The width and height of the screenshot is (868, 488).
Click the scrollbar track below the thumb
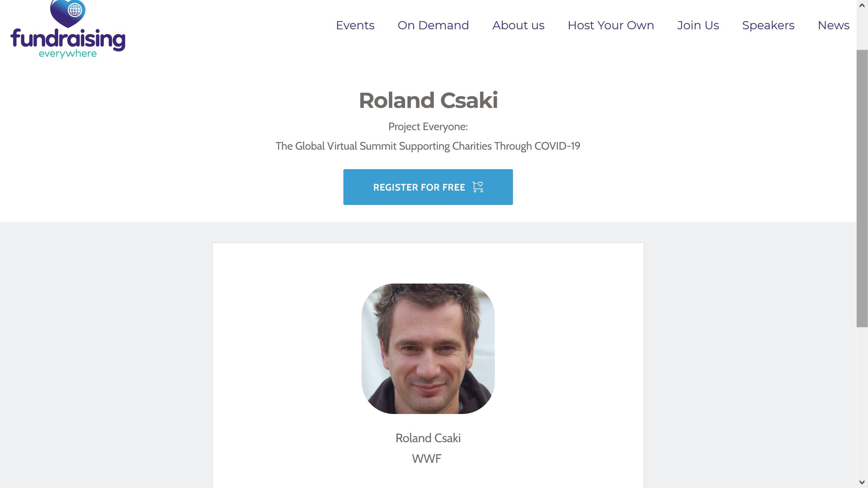pyautogui.click(x=862, y=404)
